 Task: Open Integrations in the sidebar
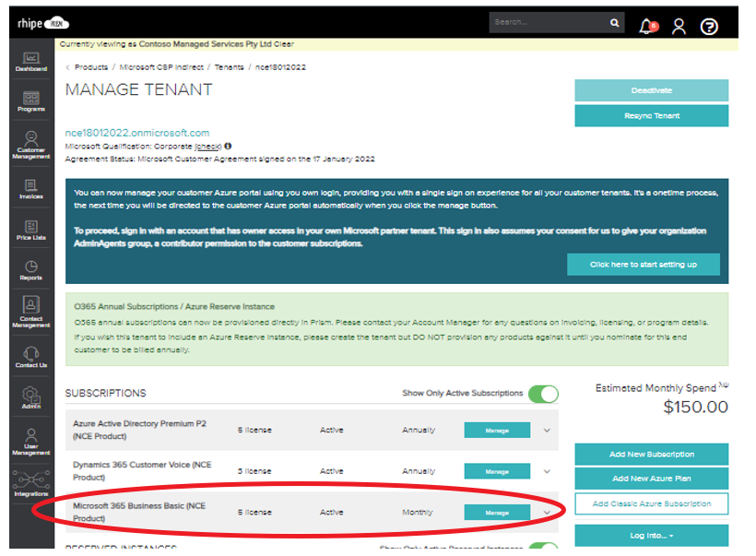(x=30, y=483)
